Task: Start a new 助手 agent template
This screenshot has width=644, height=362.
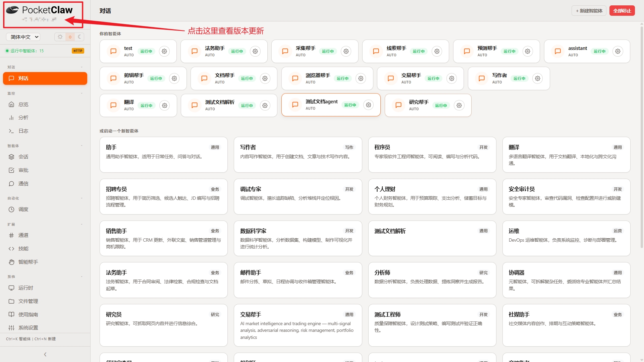Action: 164,155
